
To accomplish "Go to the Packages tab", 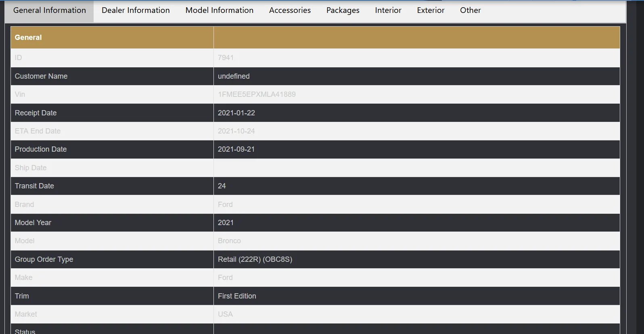I will [x=343, y=10].
